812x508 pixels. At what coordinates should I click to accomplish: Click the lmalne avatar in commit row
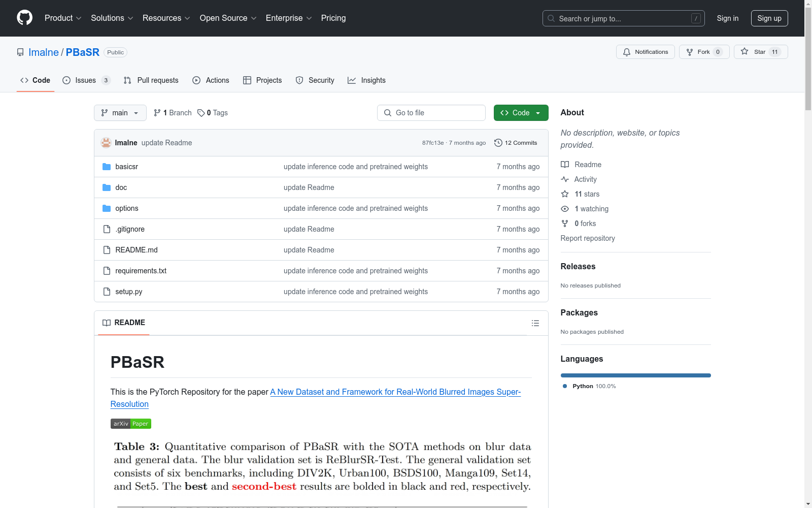tap(106, 143)
